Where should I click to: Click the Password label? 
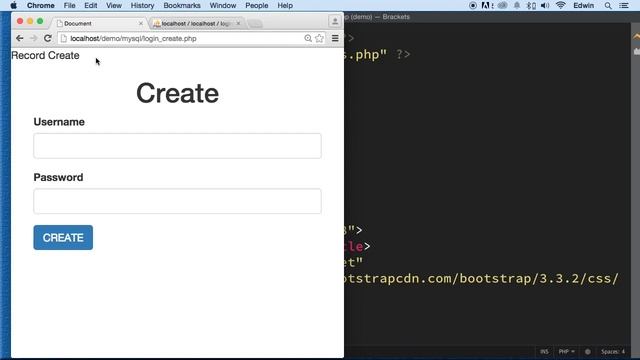pyautogui.click(x=58, y=178)
